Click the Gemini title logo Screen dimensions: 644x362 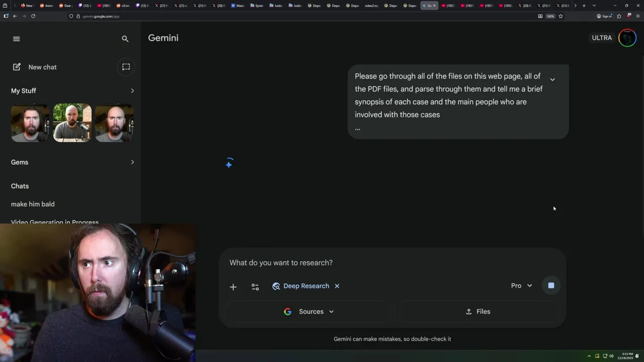pyautogui.click(x=163, y=38)
